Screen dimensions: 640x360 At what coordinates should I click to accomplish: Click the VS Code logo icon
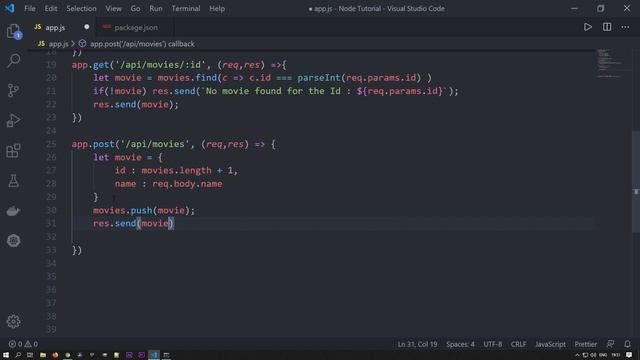[x=9, y=8]
